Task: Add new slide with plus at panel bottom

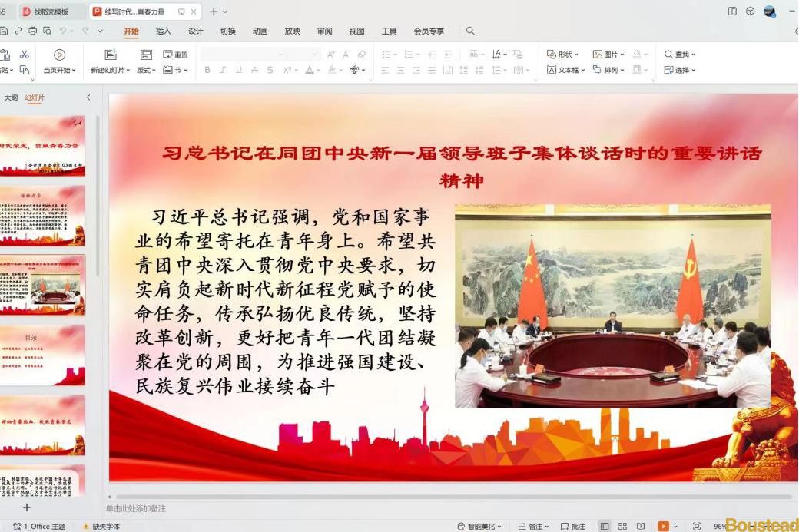Action: coord(27,507)
